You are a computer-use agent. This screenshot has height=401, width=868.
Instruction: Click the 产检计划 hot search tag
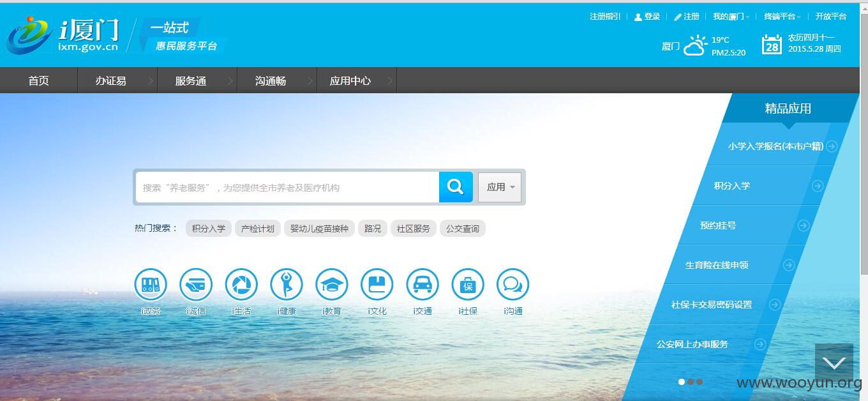pos(258,229)
